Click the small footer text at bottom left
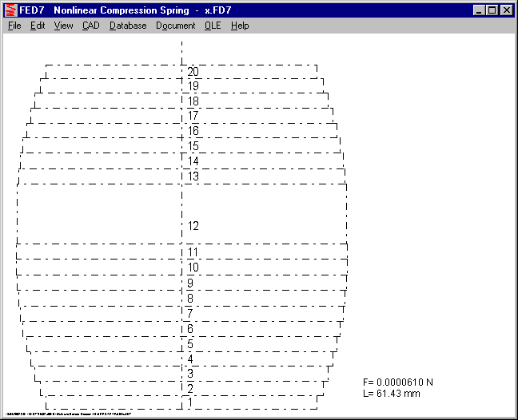The image size is (518, 420). [x=68, y=414]
